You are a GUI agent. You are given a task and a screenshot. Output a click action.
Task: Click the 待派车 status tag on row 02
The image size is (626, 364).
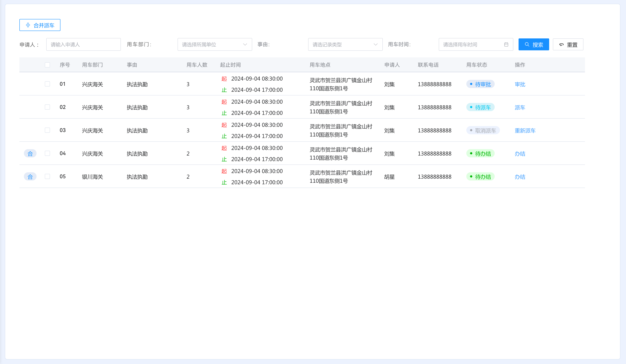[x=480, y=107]
